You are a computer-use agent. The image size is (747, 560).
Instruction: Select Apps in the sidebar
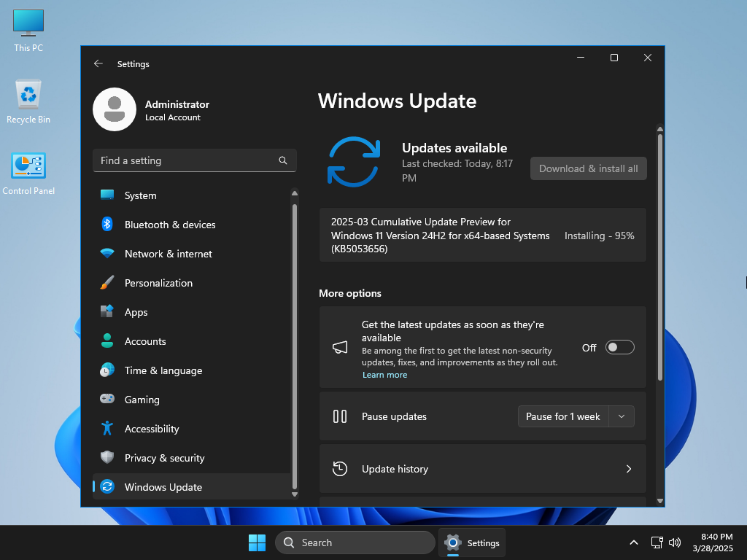192,311
